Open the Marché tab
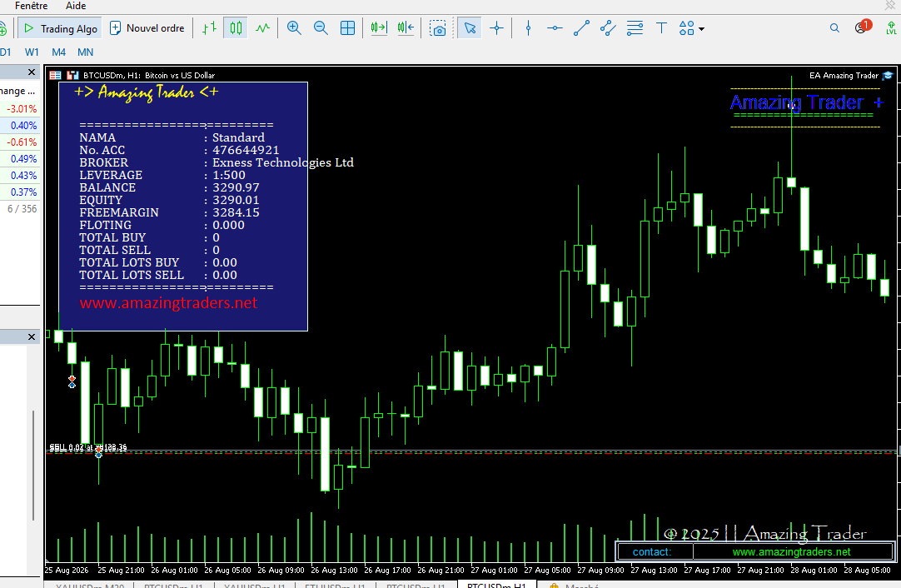Image resolution: width=901 pixels, height=588 pixels. point(575,586)
